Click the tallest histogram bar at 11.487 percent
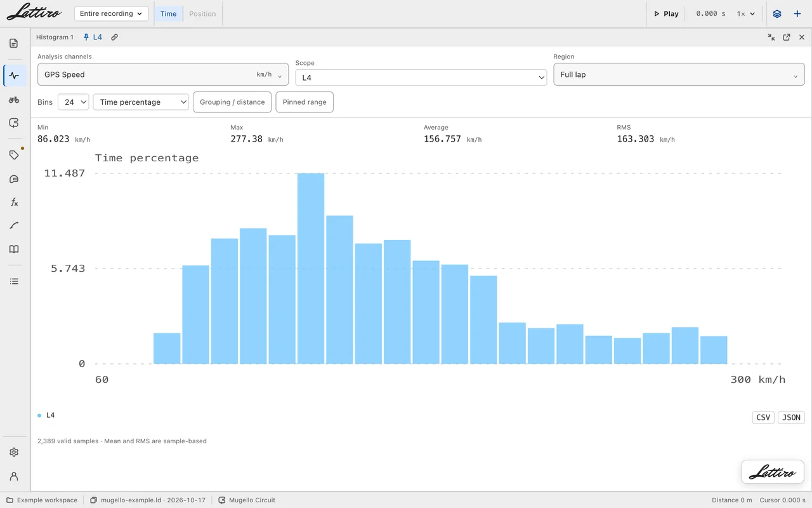The height and width of the screenshot is (508, 812). pyautogui.click(x=311, y=269)
